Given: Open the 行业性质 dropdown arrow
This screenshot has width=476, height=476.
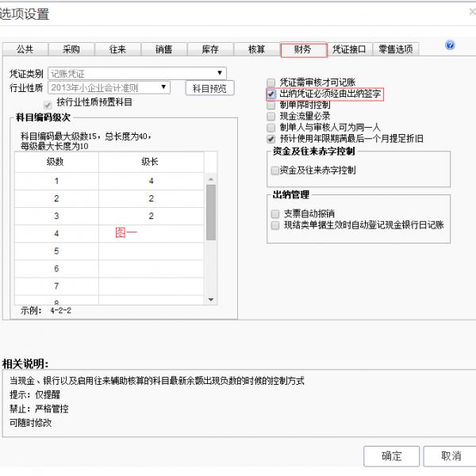Looking at the screenshot, I should (163, 87).
